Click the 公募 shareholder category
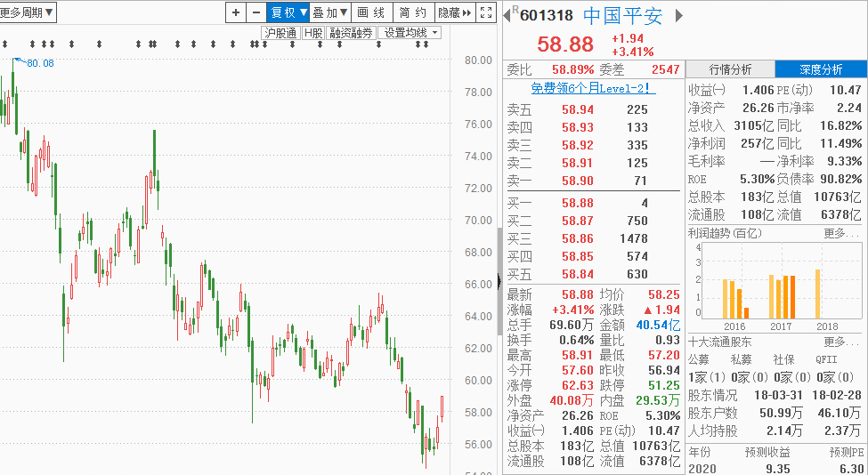The width and height of the screenshot is (868, 475). pyautogui.click(x=699, y=359)
